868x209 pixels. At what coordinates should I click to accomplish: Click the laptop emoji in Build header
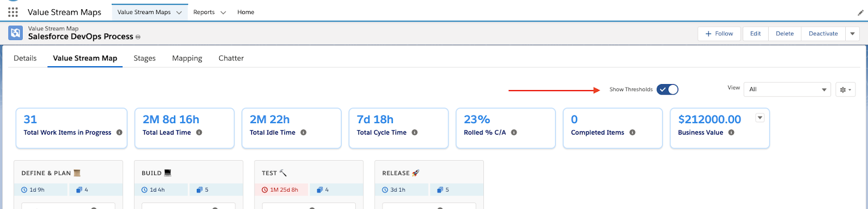point(168,173)
